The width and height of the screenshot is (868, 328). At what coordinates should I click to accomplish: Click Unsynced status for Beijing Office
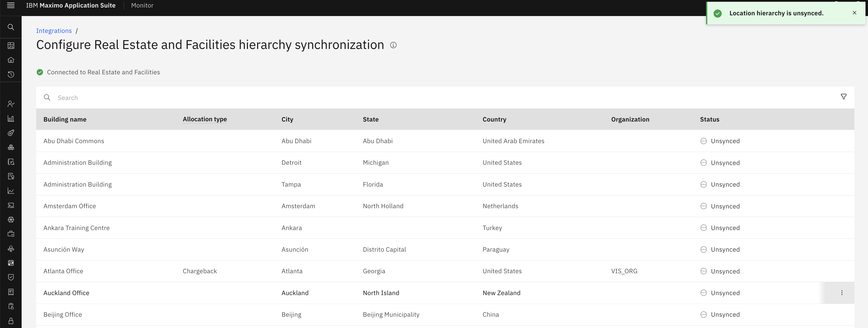[x=720, y=314]
